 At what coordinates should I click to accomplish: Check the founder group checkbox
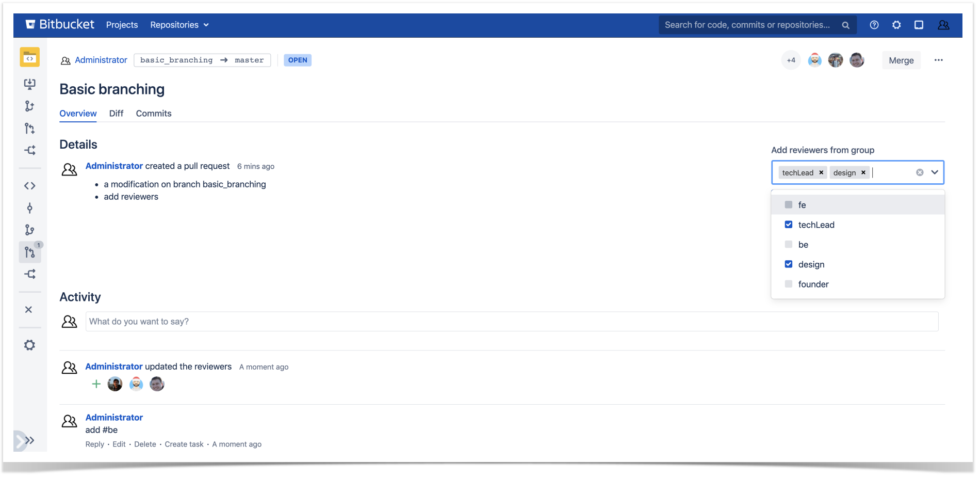(788, 284)
